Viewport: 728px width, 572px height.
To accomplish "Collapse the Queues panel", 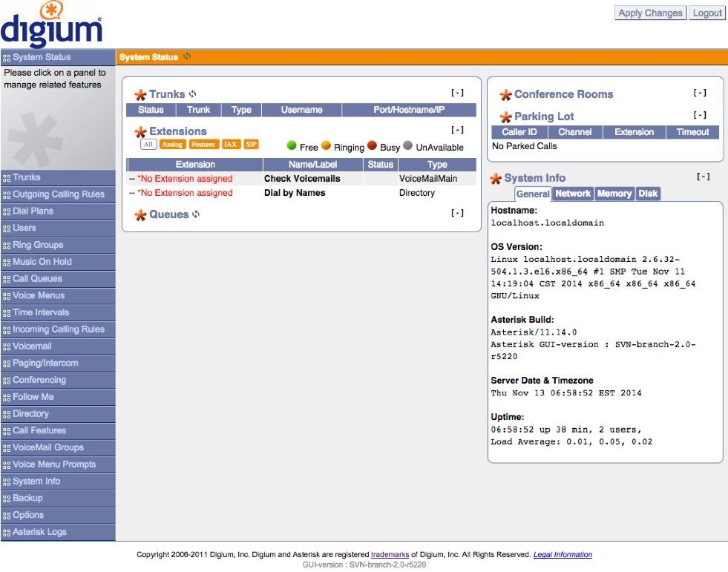I will 457,213.
